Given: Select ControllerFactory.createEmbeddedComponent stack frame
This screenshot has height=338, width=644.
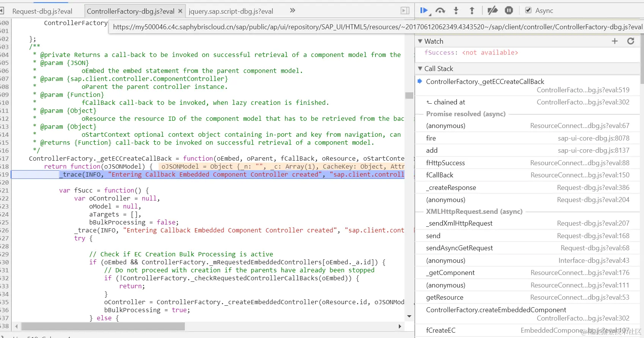Looking at the screenshot, I should (527, 314).
